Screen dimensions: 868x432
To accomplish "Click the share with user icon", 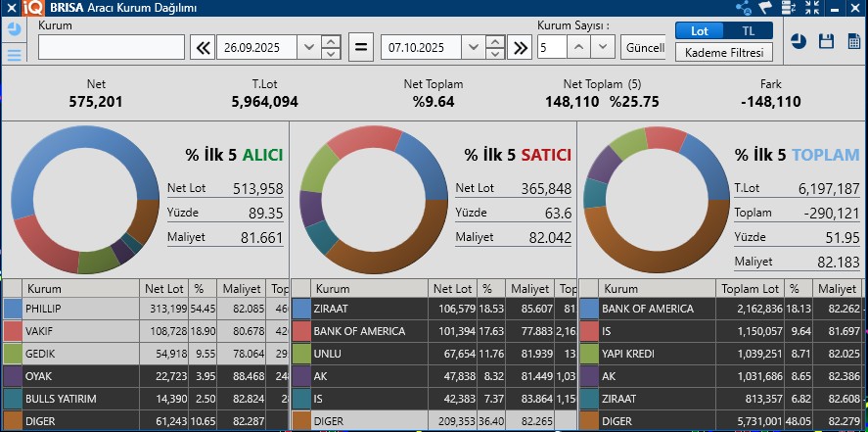I will click(744, 8).
